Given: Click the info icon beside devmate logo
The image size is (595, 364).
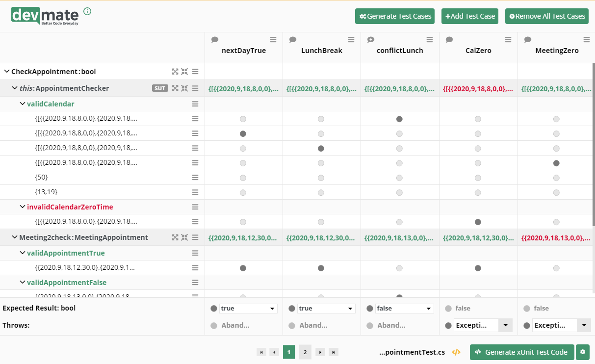Looking at the screenshot, I should point(87,11).
